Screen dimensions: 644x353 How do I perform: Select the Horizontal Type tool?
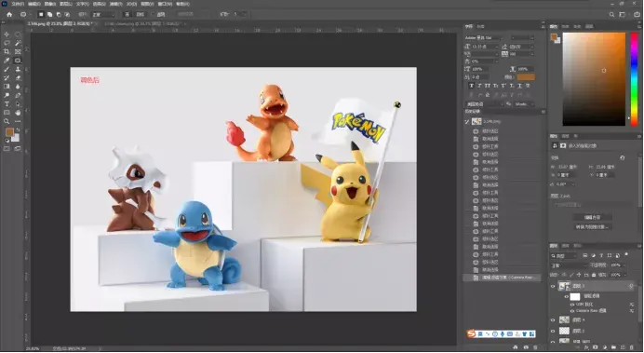click(7, 104)
